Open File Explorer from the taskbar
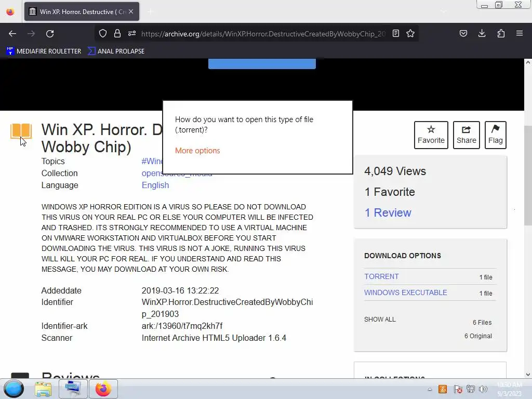This screenshot has height=399, width=532. click(x=43, y=389)
